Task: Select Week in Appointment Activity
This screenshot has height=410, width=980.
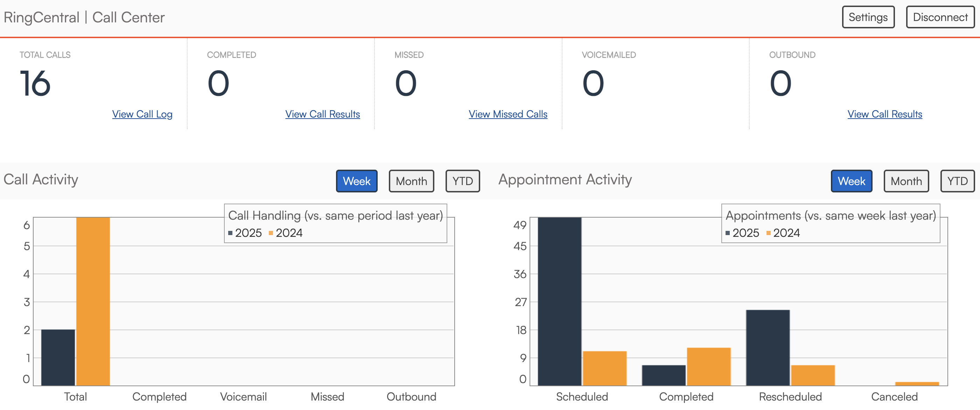Action: [851, 181]
